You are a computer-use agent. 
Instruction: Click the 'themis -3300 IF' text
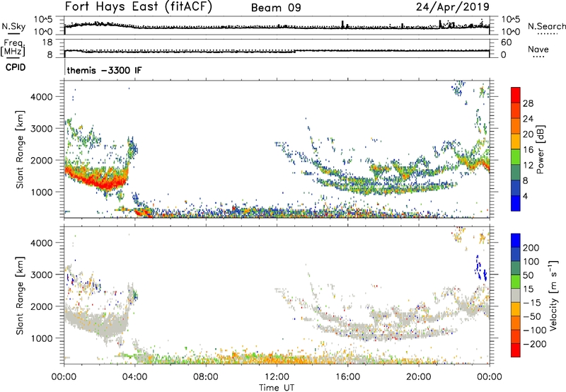(x=104, y=70)
